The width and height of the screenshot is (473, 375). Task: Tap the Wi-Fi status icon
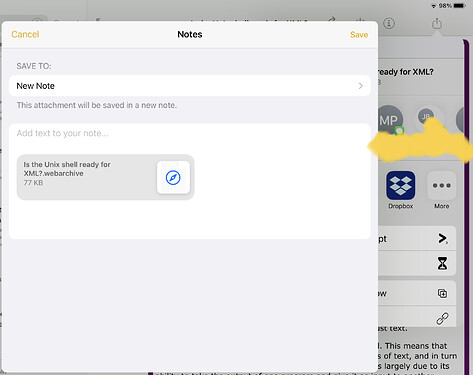[x=434, y=6]
